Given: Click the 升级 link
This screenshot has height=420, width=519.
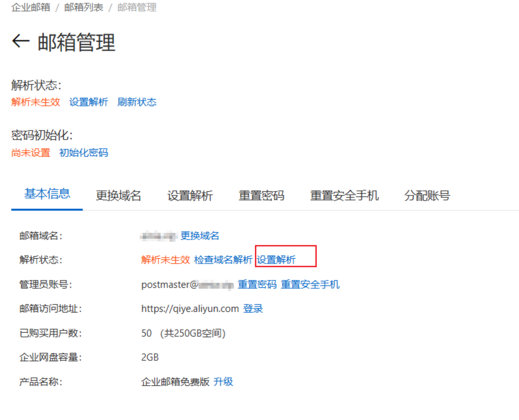Looking at the screenshot, I should 223,382.
